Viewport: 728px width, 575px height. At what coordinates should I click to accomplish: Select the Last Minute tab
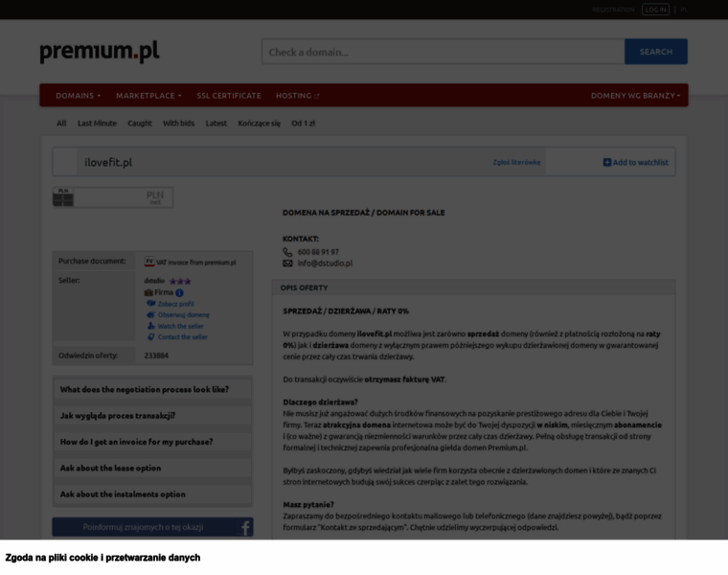point(97,123)
